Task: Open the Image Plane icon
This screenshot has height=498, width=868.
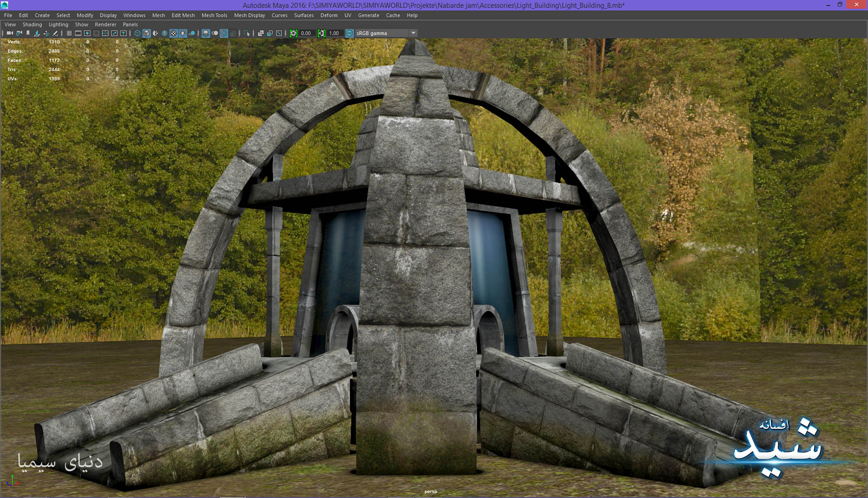Action: [37, 33]
